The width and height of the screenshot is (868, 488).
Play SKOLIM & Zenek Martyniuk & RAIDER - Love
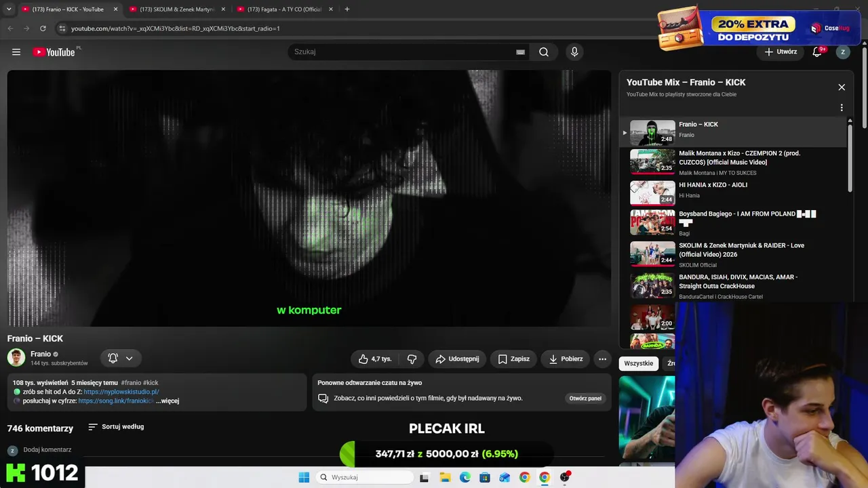click(x=734, y=254)
